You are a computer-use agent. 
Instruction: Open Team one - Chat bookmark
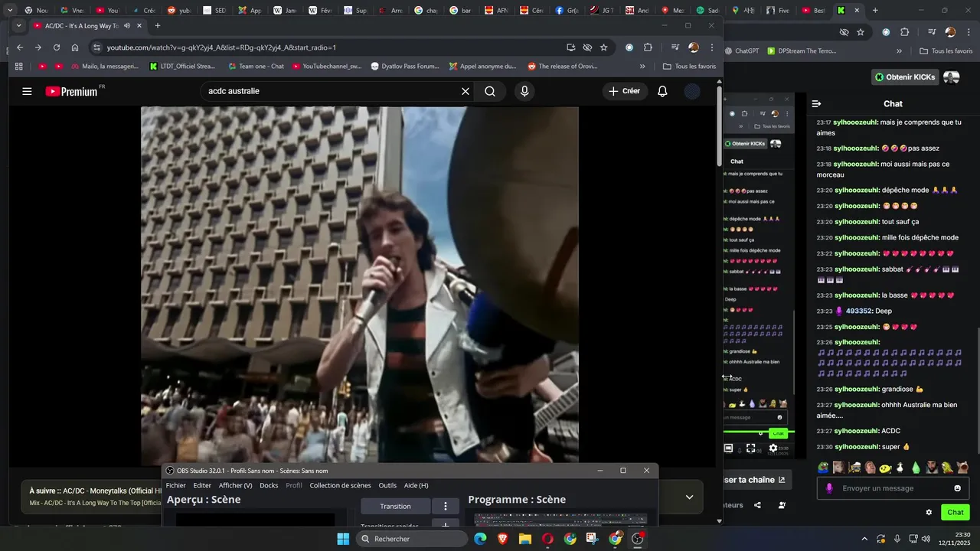pos(255,67)
